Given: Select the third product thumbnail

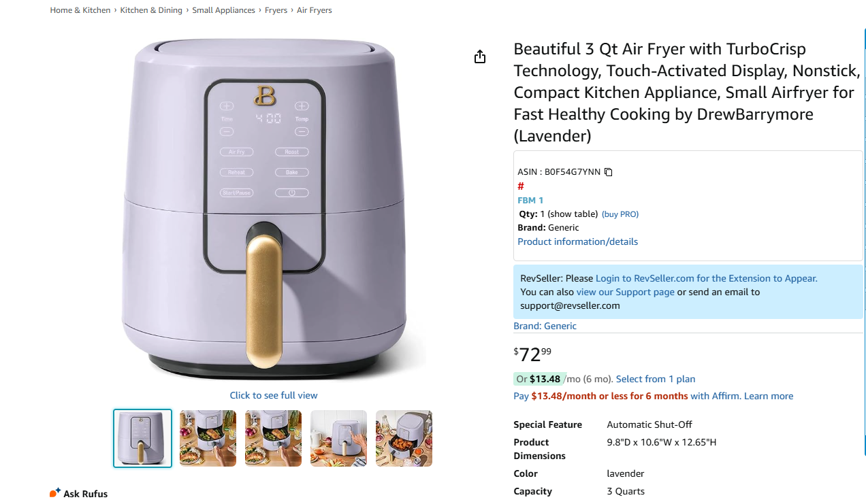Looking at the screenshot, I should (273, 439).
